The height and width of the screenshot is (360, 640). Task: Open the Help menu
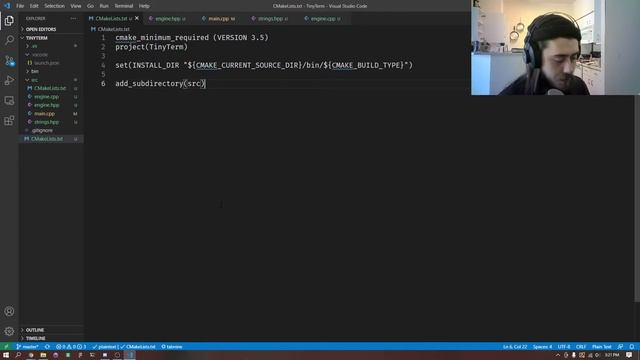(144, 6)
